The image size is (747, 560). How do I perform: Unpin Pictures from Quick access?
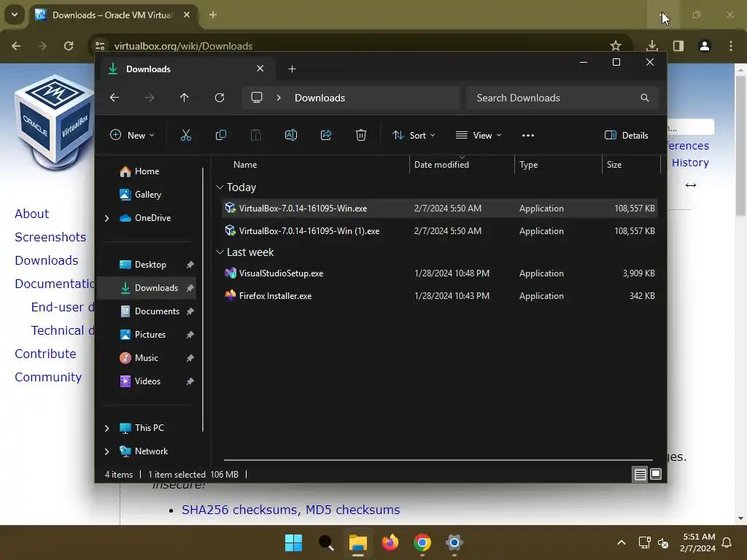(190, 335)
